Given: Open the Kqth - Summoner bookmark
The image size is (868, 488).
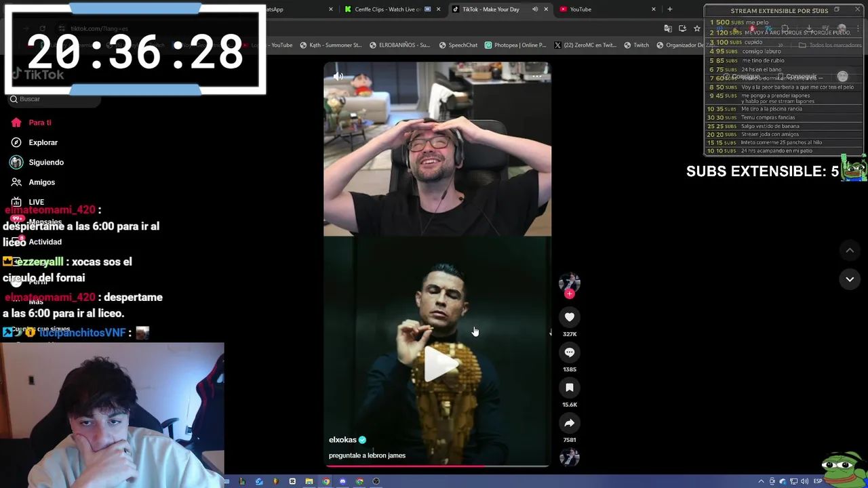Looking at the screenshot, I should pos(331,45).
